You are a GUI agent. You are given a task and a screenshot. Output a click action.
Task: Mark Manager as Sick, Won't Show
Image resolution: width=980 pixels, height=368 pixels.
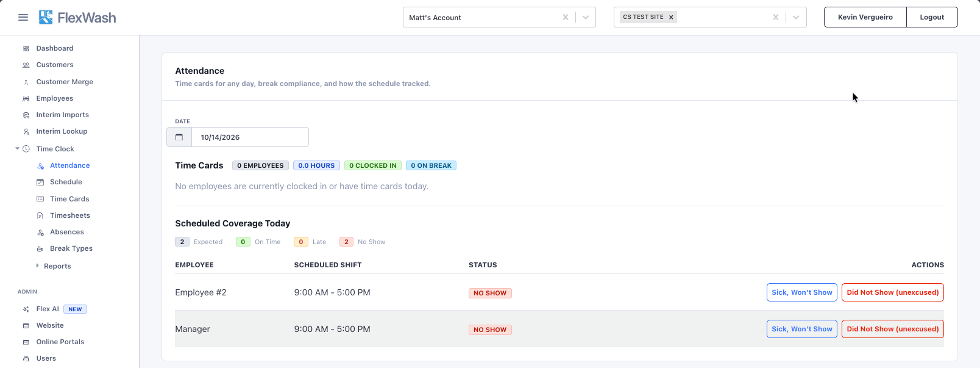802,329
